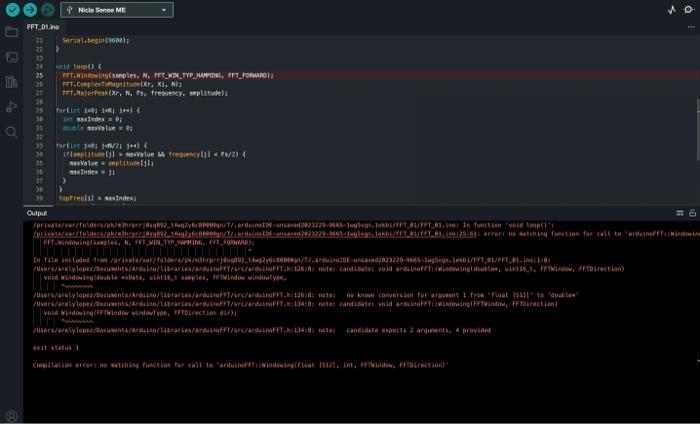
Task: Click the 'maxIndex = j' line
Action: pos(92,172)
